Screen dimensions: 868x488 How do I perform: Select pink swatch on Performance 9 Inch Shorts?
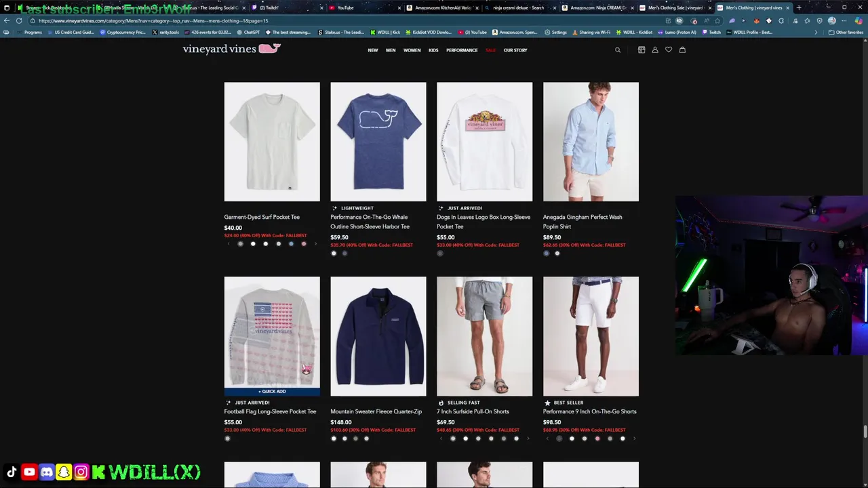597,439
